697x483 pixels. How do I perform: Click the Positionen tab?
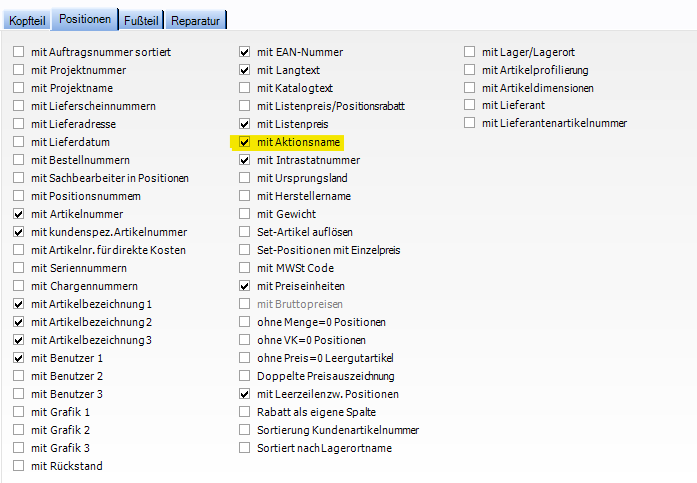point(85,19)
